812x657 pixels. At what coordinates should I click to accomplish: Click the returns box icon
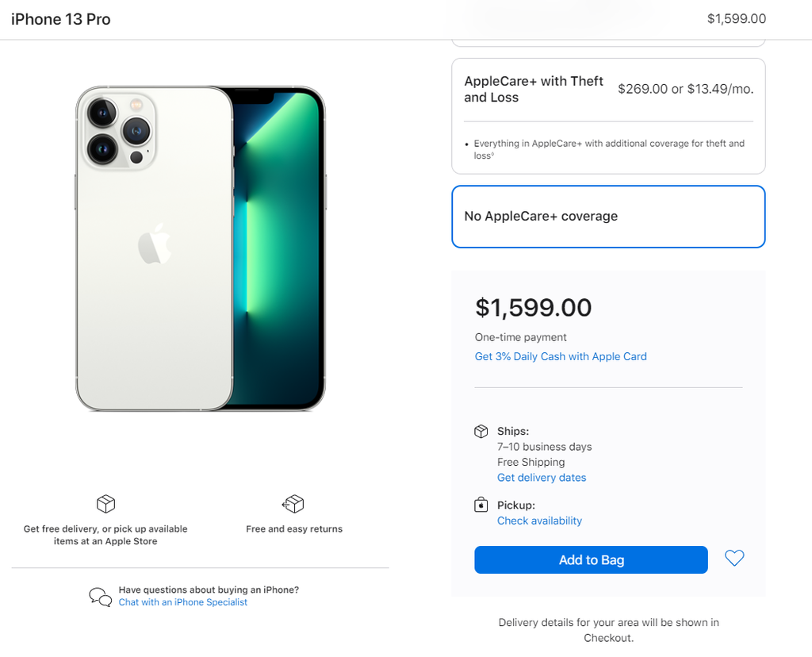point(293,504)
